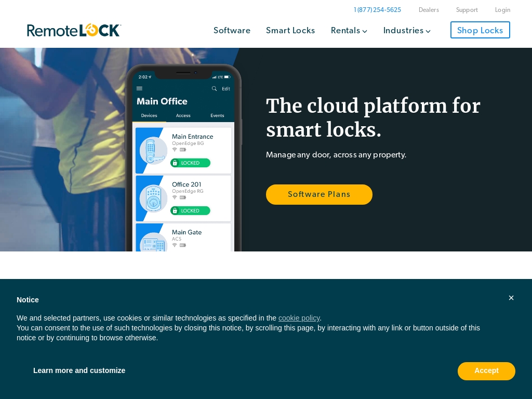Click the RemoteLock logo
Screen dimensions: 532x399
click(74, 30)
